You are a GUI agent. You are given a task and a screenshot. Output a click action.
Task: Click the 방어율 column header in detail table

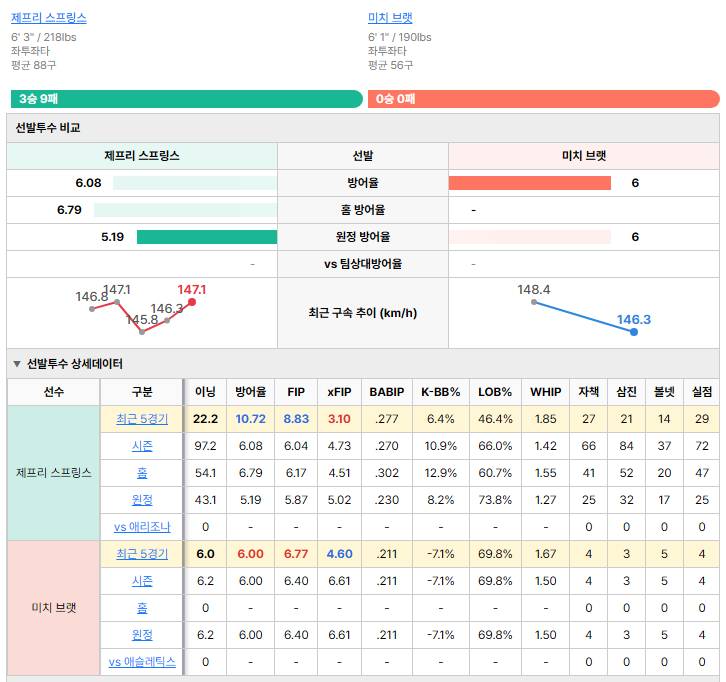tap(250, 392)
